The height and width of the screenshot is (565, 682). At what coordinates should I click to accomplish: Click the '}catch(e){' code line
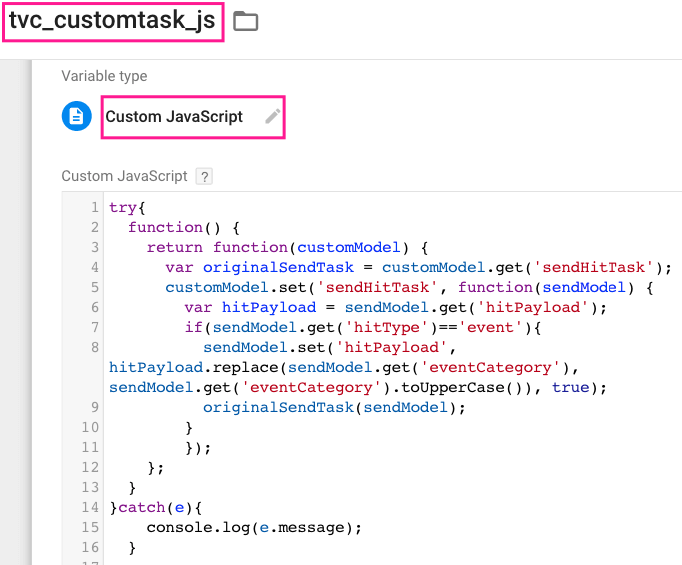pyautogui.click(x=155, y=508)
